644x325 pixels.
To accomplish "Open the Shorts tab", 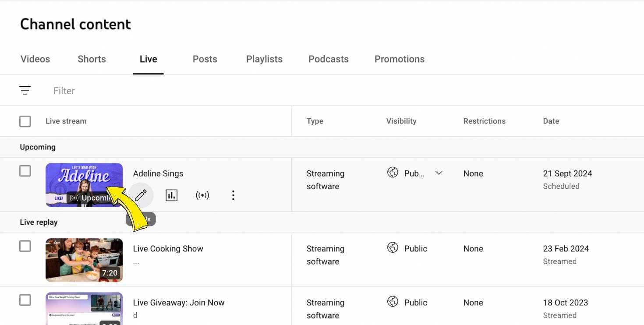I will 92,59.
